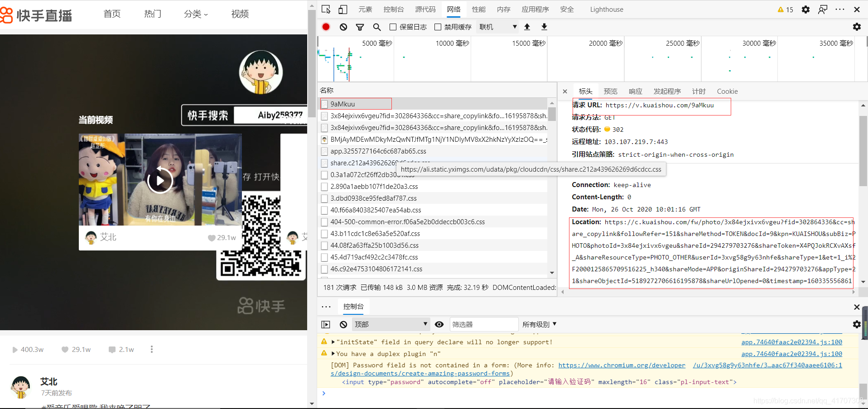Screen dimensions: 868x409
Task: Open network search magnifier
Action: pyautogui.click(x=377, y=27)
